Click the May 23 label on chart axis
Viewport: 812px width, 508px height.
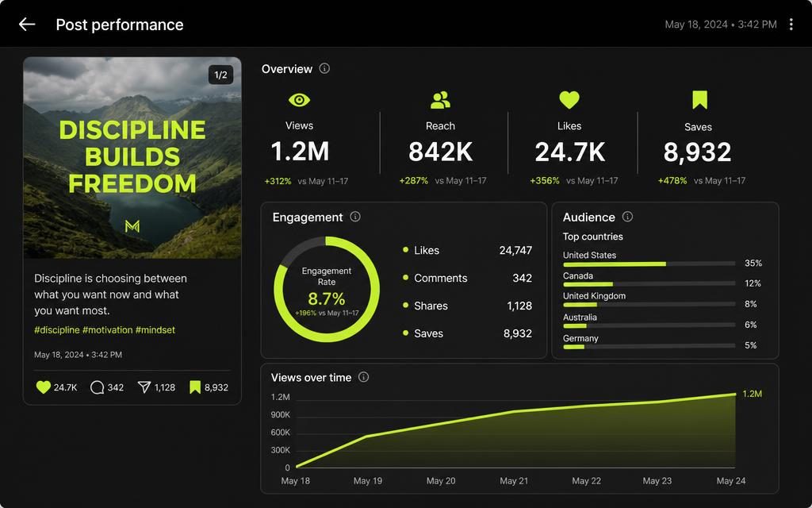[657, 480]
